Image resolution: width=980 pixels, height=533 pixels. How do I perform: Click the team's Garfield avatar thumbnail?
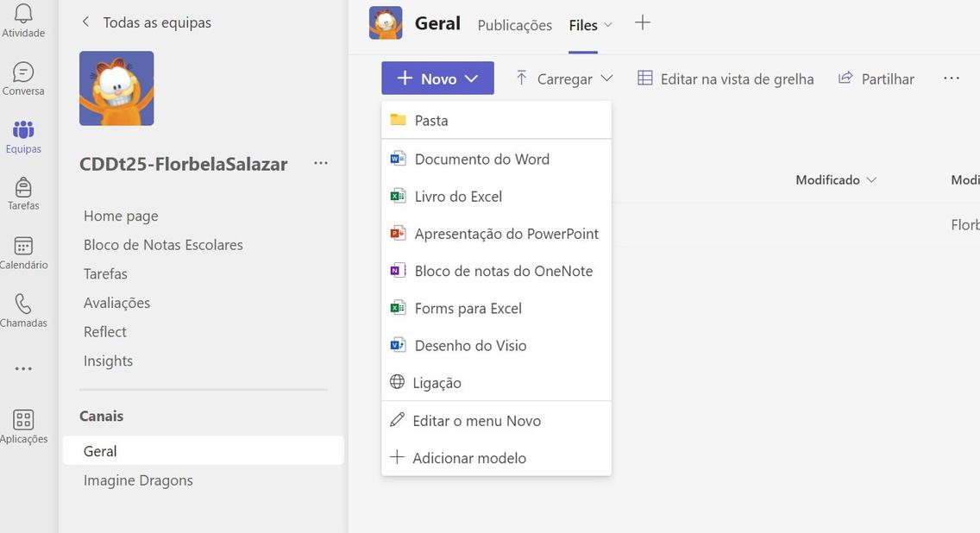116,88
